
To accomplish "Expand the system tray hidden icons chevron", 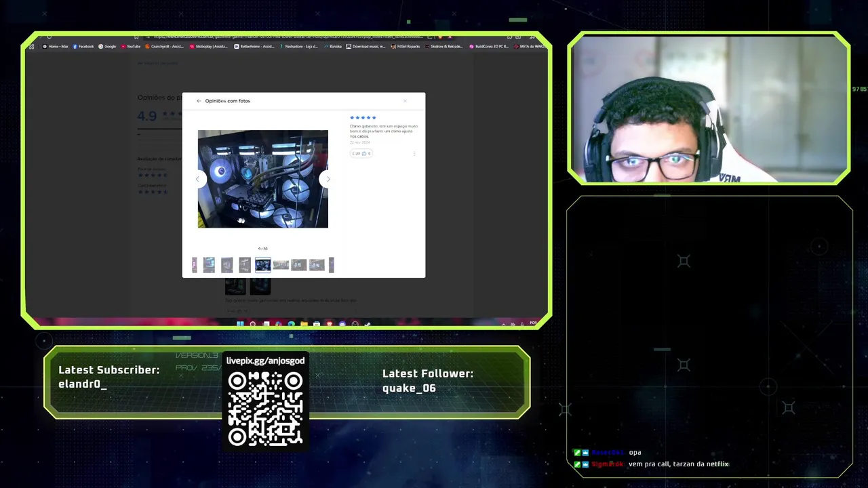I will (503, 325).
